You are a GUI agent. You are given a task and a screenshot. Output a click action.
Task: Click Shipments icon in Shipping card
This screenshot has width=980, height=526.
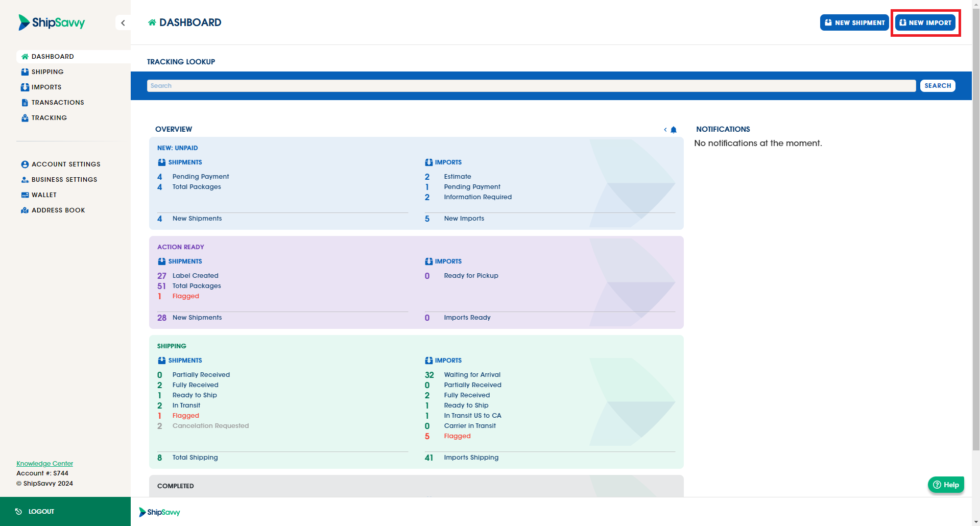click(161, 361)
